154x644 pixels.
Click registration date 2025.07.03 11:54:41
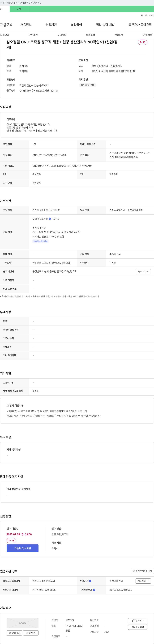click(x=44, y=581)
